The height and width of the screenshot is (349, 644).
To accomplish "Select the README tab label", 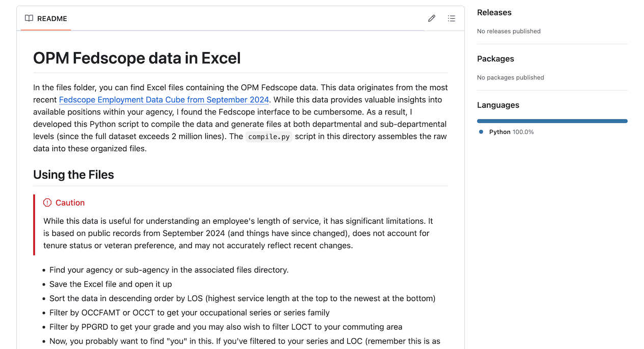I will click(52, 18).
